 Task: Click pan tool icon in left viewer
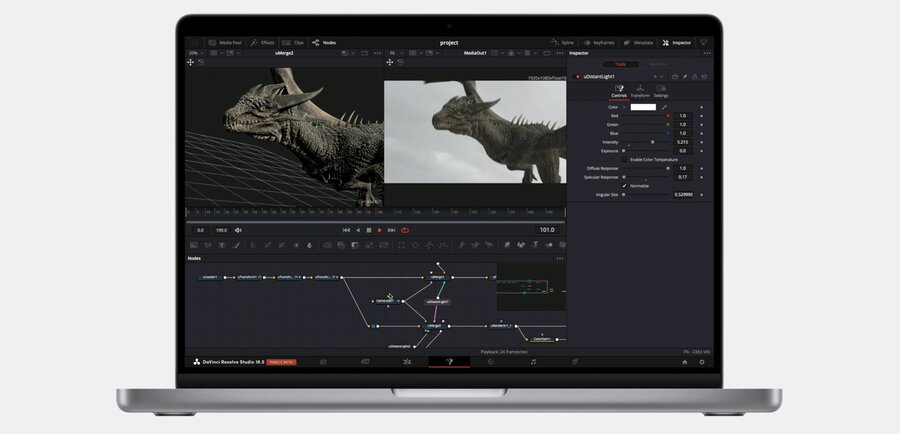tap(191, 62)
